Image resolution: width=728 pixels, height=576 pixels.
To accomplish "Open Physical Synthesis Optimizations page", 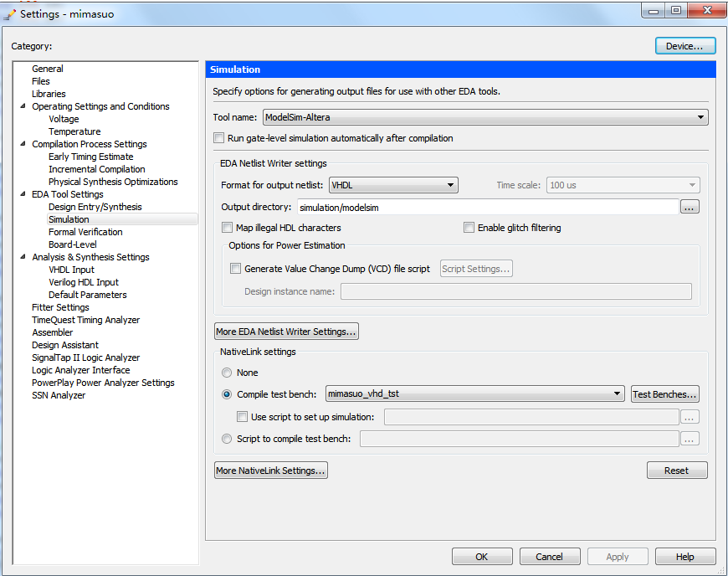I will coord(113,182).
